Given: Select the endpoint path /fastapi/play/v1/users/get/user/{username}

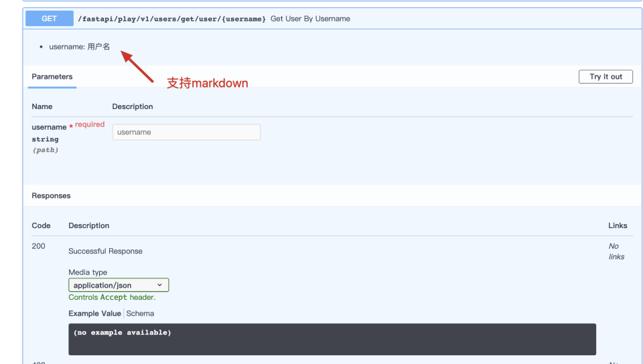Looking at the screenshot, I should [x=171, y=19].
